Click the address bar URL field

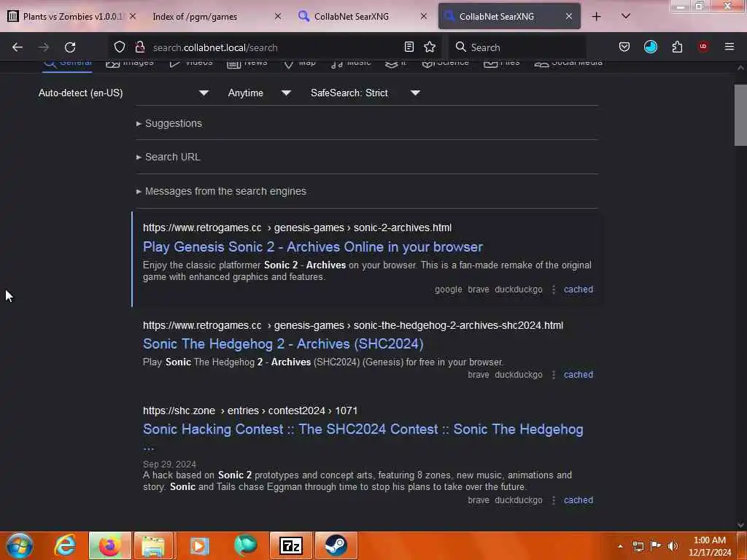click(274, 47)
